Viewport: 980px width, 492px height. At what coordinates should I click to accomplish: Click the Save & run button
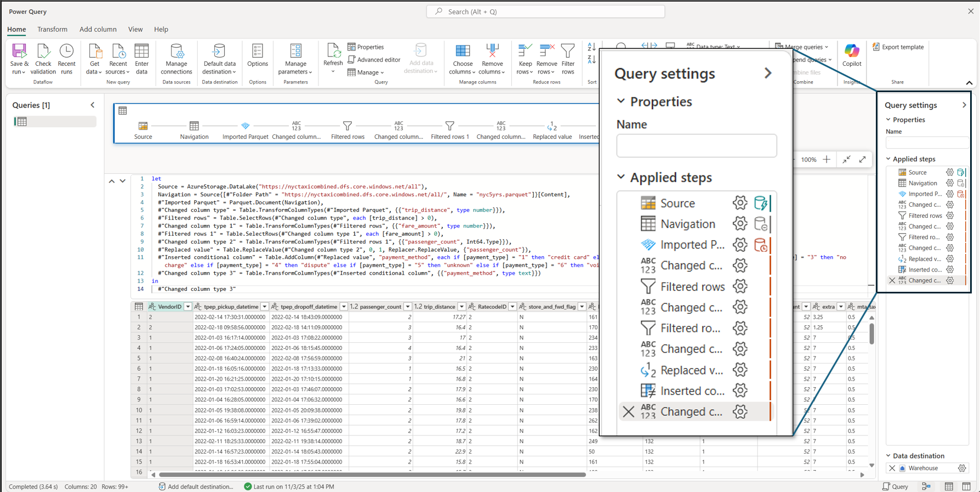(x=19, y=59)
